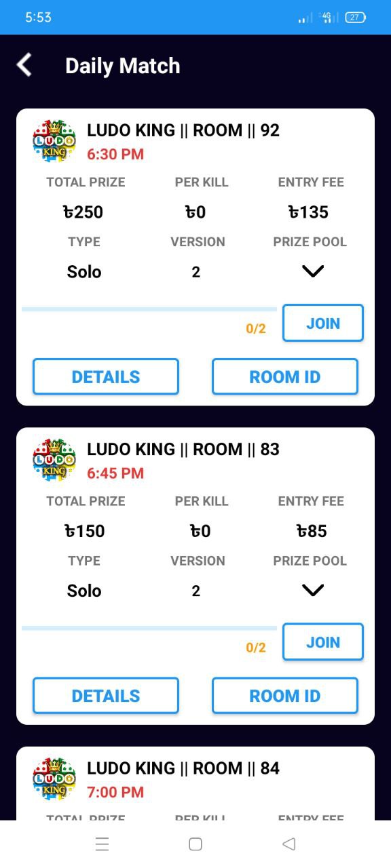Image resolution: width=391 pixels, height=868 pixels.
Task: Tap Android home square icon
Action: click(195, 844)
